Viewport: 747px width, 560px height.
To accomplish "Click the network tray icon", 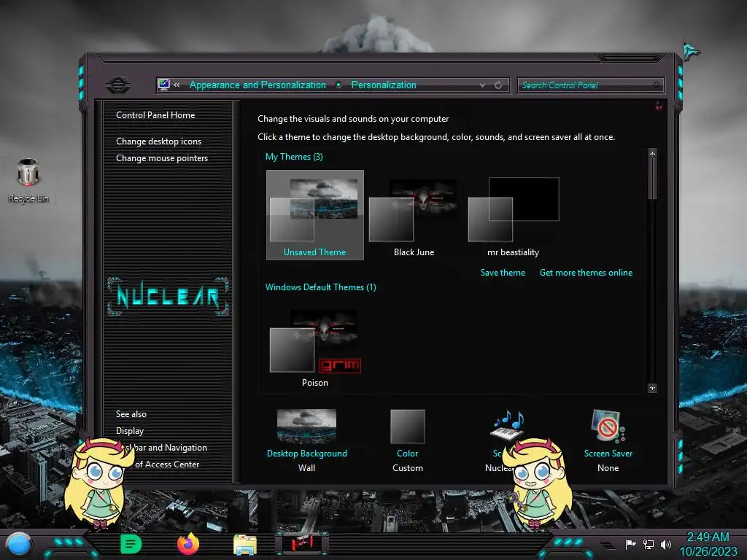I will click(648, 544).
